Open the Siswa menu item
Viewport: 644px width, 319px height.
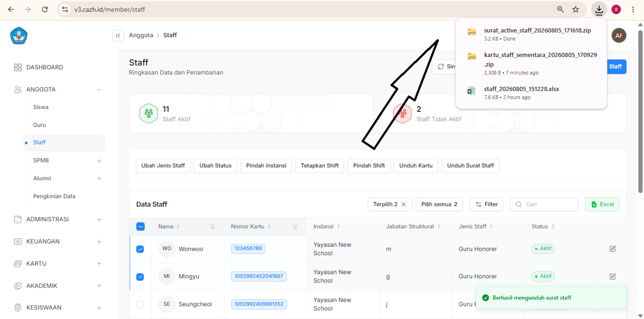(x=41, y=107)
